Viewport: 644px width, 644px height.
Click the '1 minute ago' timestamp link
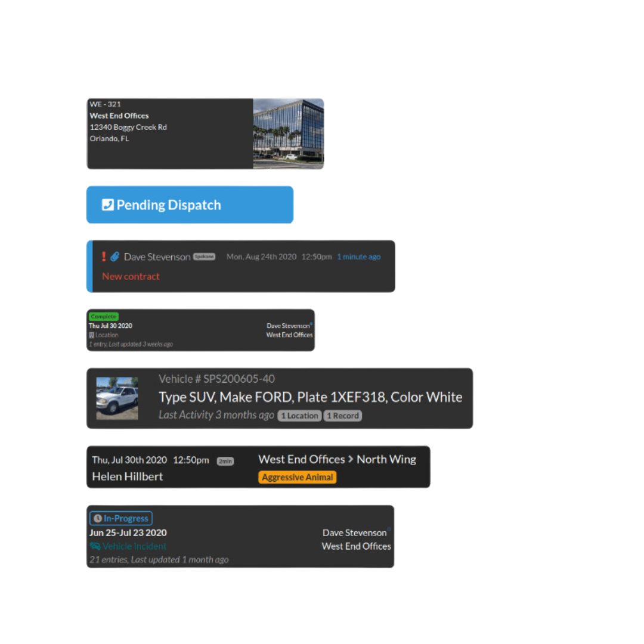[x=358, y=257]
